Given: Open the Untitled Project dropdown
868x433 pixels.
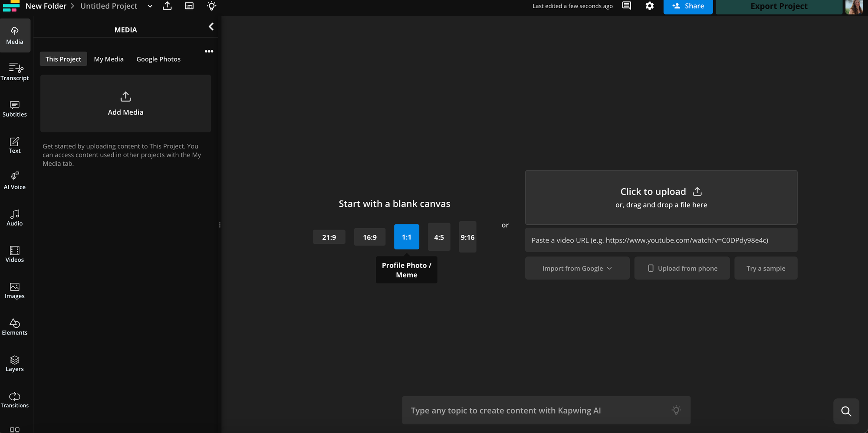Looking at the screenshot, I should tap(150, 6).
